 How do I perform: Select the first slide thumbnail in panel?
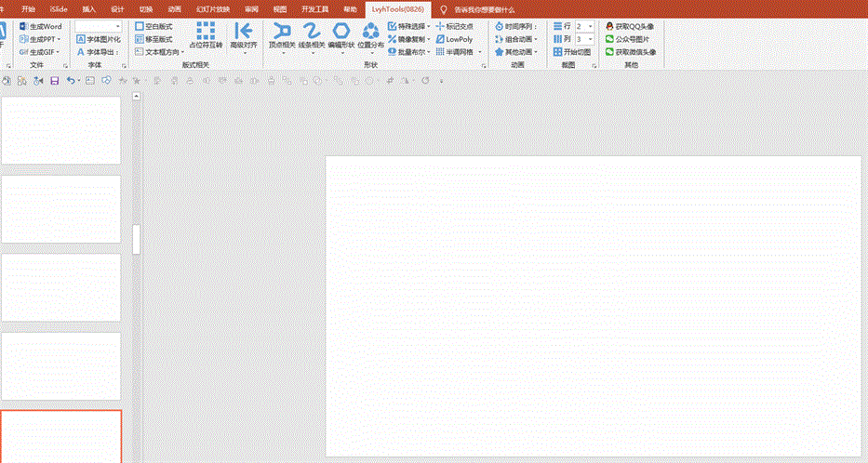[x=60, y=130]
